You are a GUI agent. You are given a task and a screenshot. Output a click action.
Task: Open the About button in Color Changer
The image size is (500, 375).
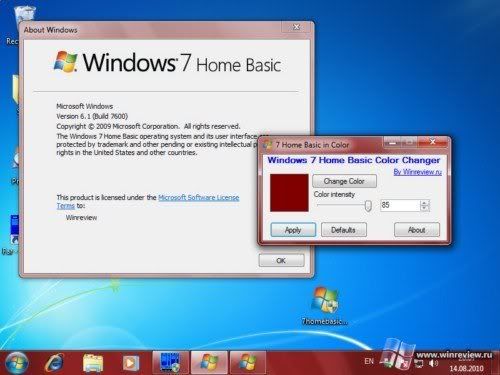tap(417, 230)
